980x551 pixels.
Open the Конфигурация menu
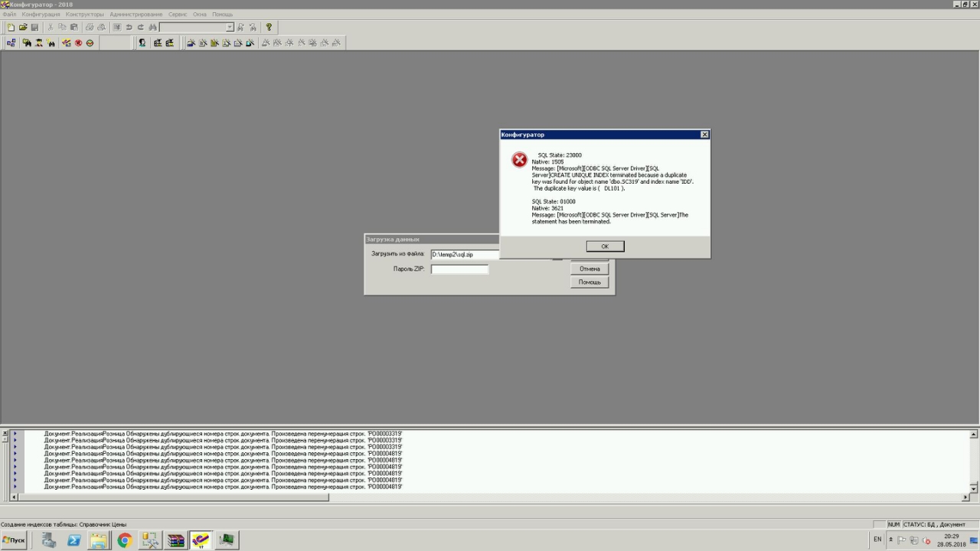tap(41, 15)
